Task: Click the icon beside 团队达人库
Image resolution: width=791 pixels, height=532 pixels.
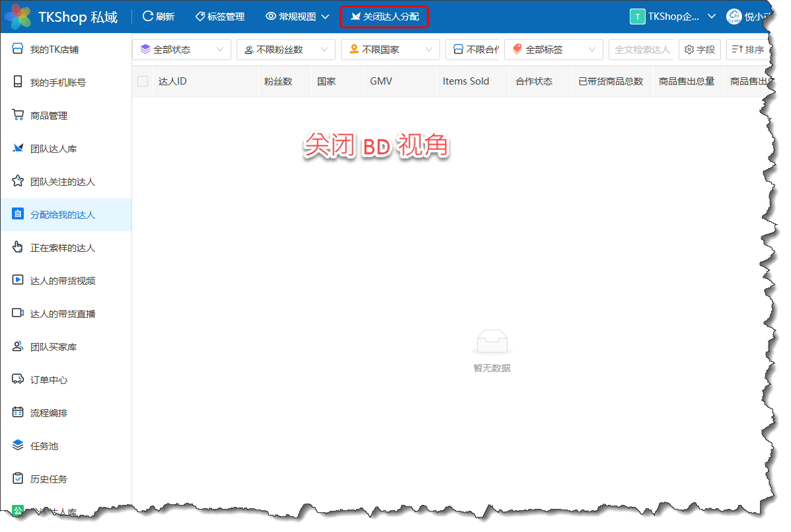Action: (x=18, y=148)
